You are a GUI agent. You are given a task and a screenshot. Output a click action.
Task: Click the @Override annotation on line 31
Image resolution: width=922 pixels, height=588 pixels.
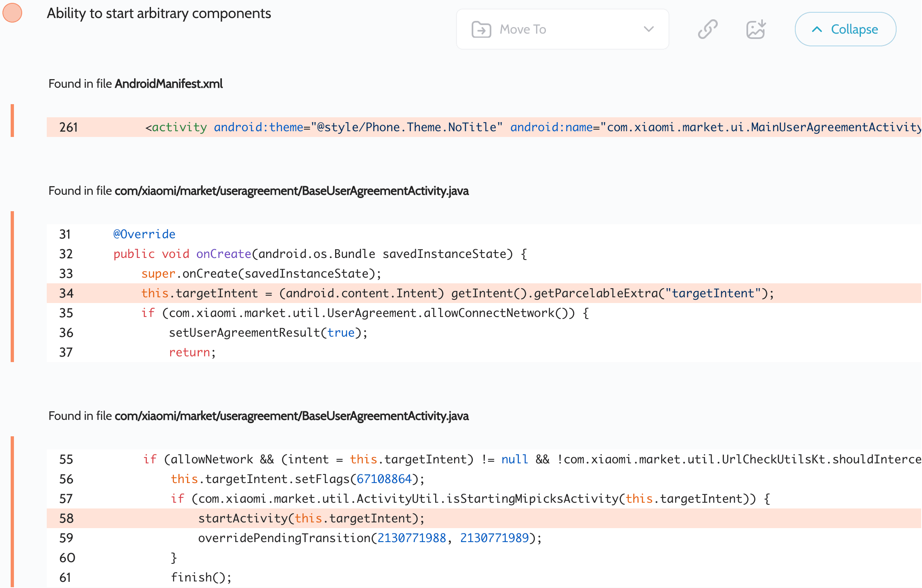[x=144, y=234]
